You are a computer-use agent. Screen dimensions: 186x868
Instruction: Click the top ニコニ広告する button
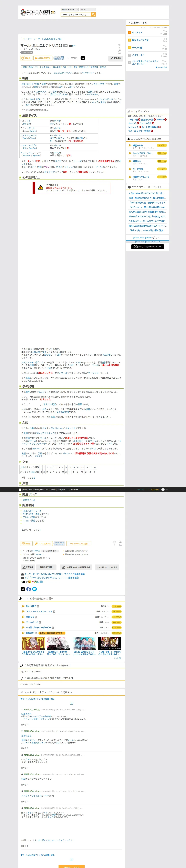tap(43, 58)
